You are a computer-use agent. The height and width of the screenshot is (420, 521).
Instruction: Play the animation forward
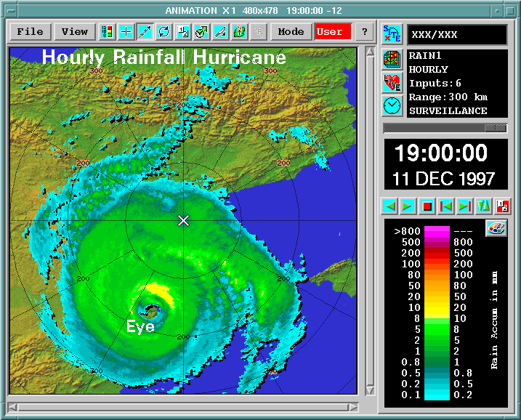tap(408, 206)
